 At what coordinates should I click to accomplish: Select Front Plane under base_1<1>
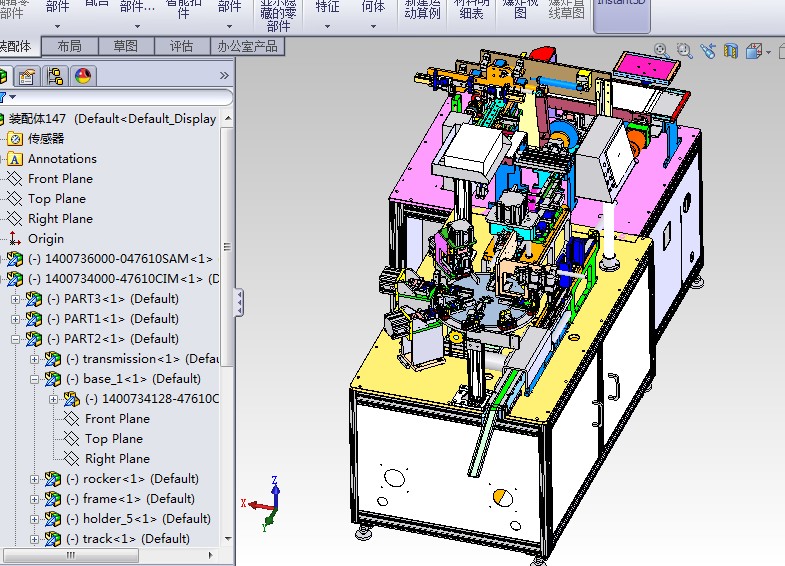click(118, 419)
